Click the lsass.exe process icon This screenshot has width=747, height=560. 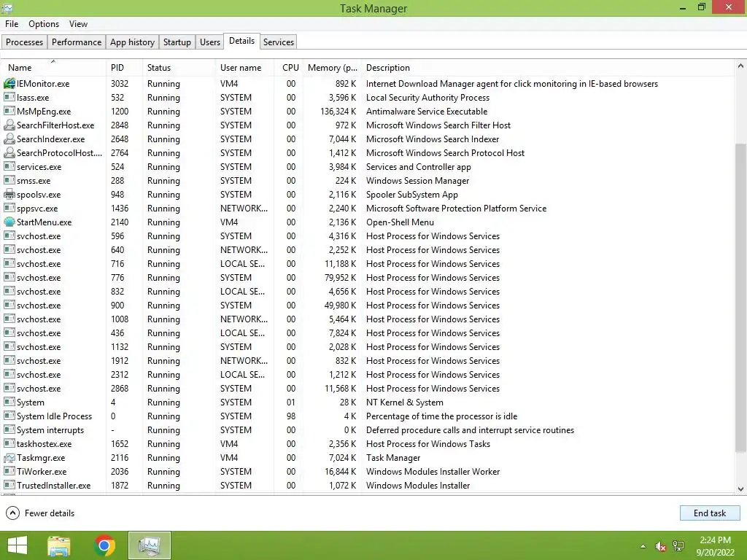click(9, 97)
